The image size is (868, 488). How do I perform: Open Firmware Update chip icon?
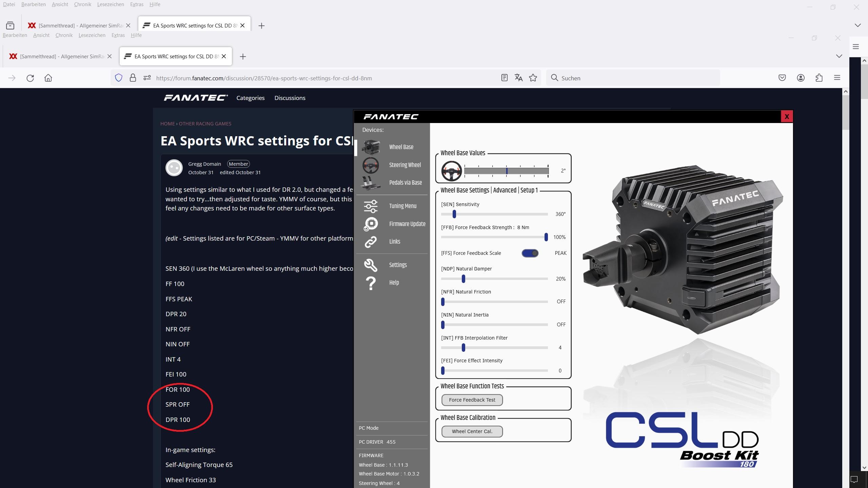[x=371, y=224]
